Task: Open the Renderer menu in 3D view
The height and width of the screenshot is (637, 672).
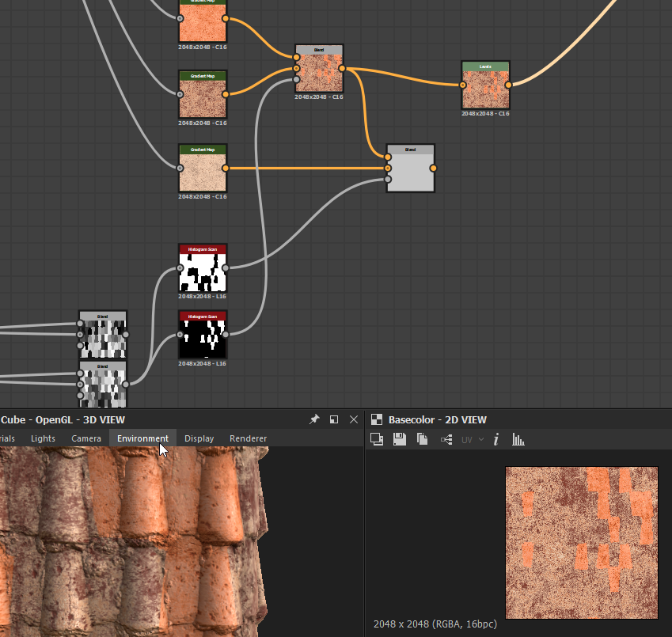Action: [249, 438]
